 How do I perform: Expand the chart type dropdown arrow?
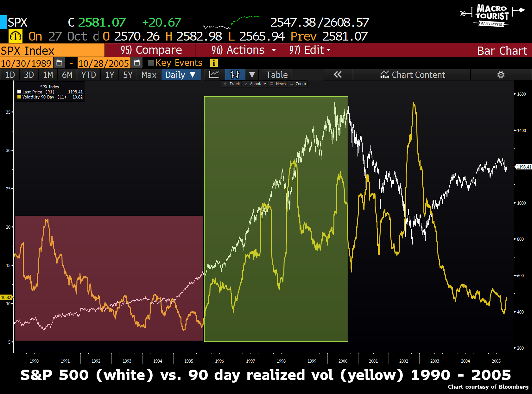coord(252,75)
